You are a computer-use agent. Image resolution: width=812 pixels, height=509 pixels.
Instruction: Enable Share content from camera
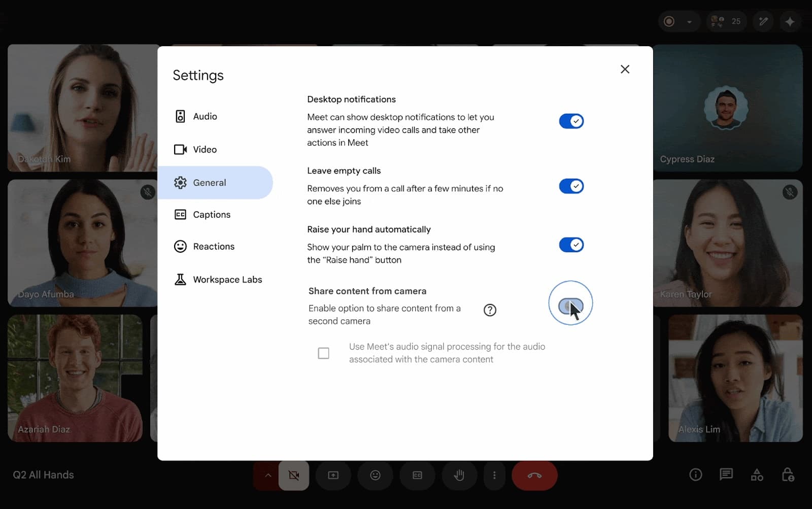[x=570, y=302]
